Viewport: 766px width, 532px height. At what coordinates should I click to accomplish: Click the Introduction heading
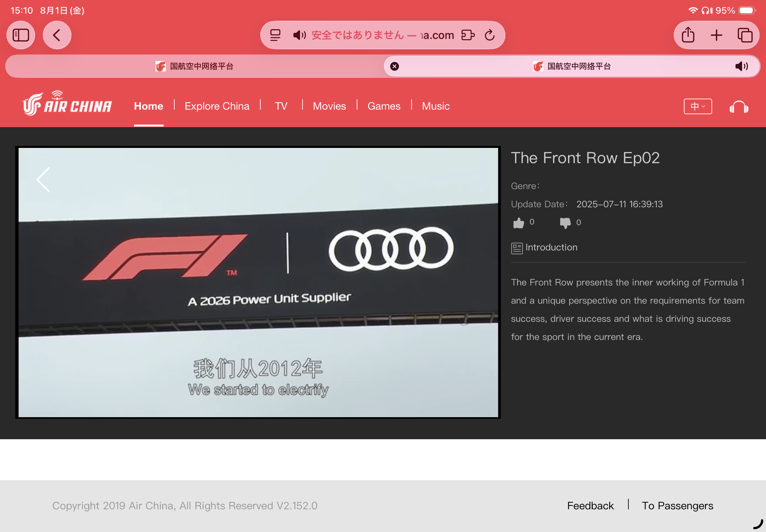point(551,247)
